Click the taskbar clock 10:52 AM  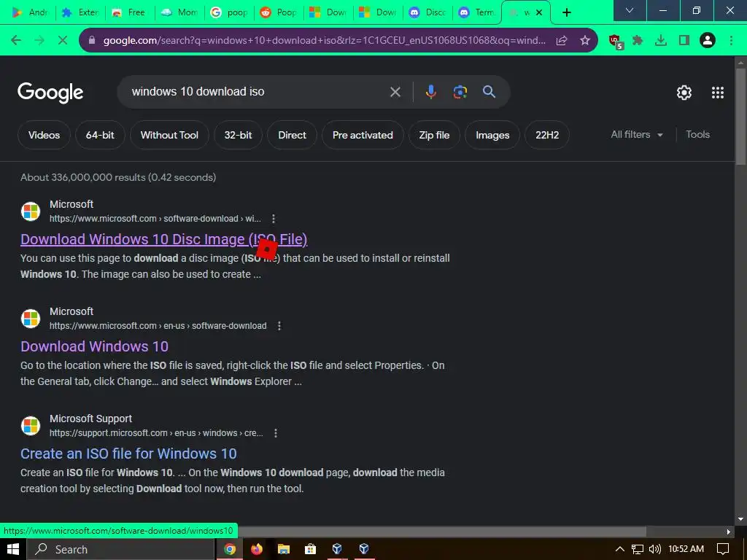click(686, 549)
